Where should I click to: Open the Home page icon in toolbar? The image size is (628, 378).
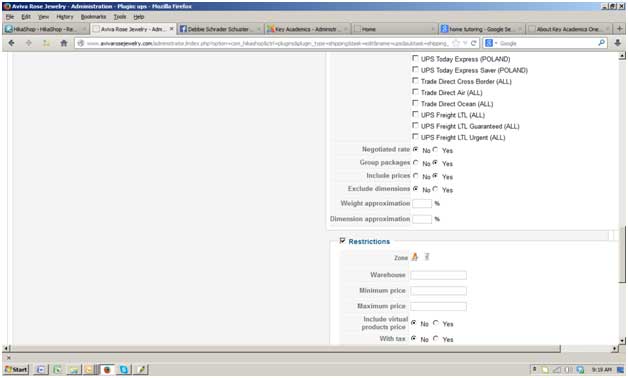(64, 43)
